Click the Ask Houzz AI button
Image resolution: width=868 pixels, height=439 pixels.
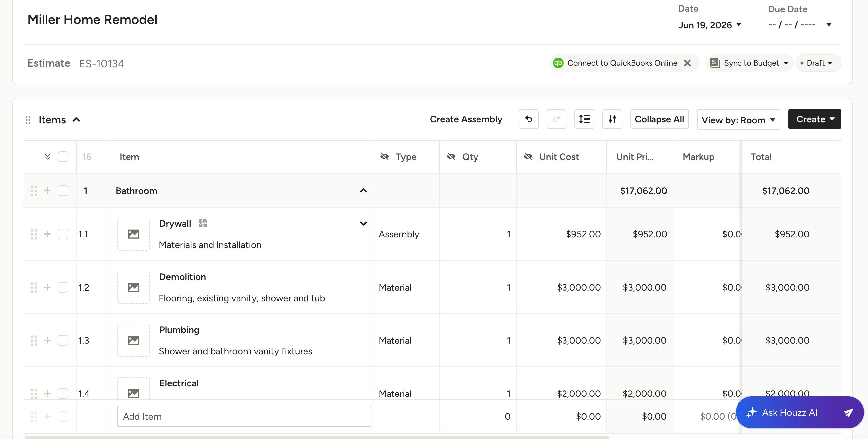[800, 412]
